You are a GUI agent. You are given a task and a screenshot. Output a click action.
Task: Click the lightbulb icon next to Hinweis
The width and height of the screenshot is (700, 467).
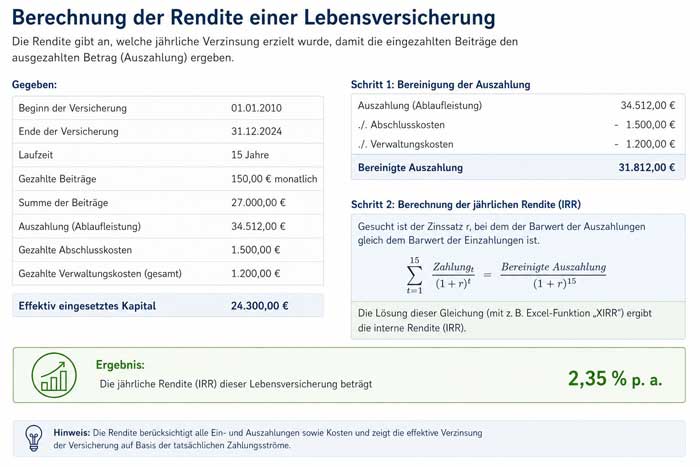pyautogui.click(x=34, y=438)
